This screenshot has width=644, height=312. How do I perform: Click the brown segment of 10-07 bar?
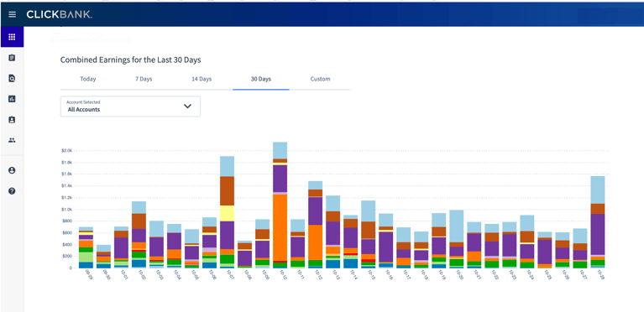[228, 191]
